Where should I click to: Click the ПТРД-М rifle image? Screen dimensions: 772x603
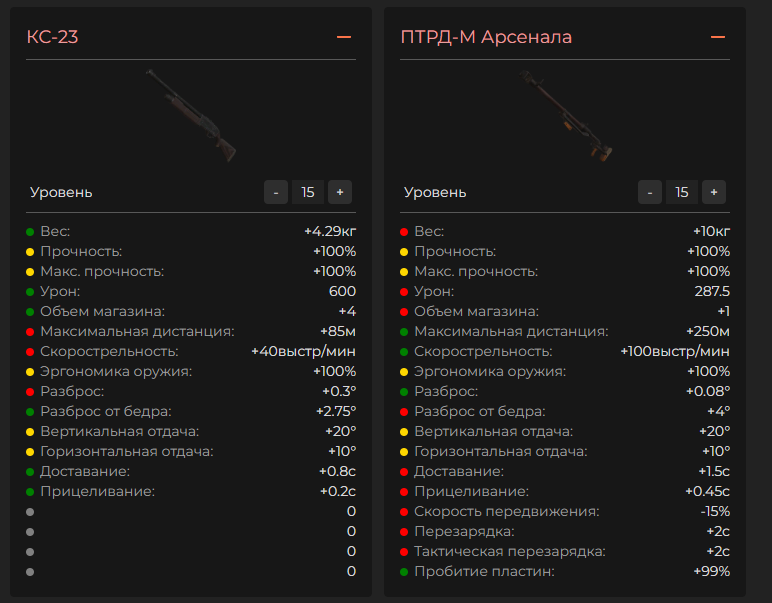pos(565,115)
